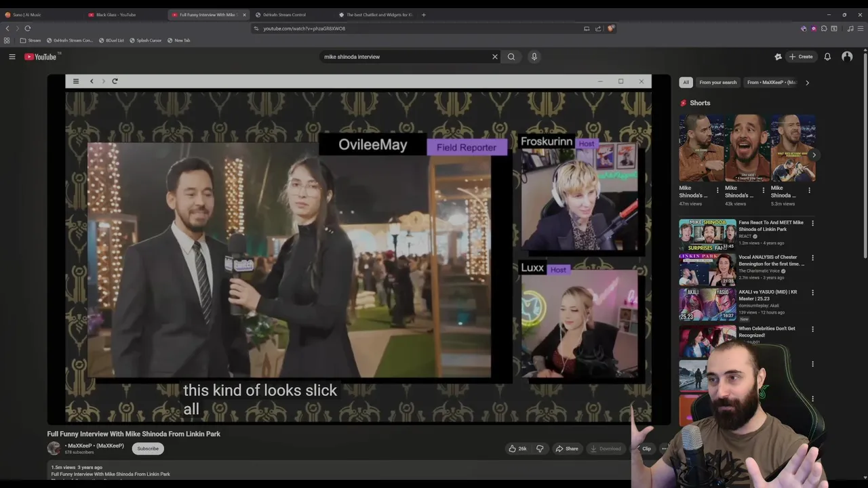Screen dimensions: 868x488
Task: Click the in-video window refresh icon
Action: 115,81
